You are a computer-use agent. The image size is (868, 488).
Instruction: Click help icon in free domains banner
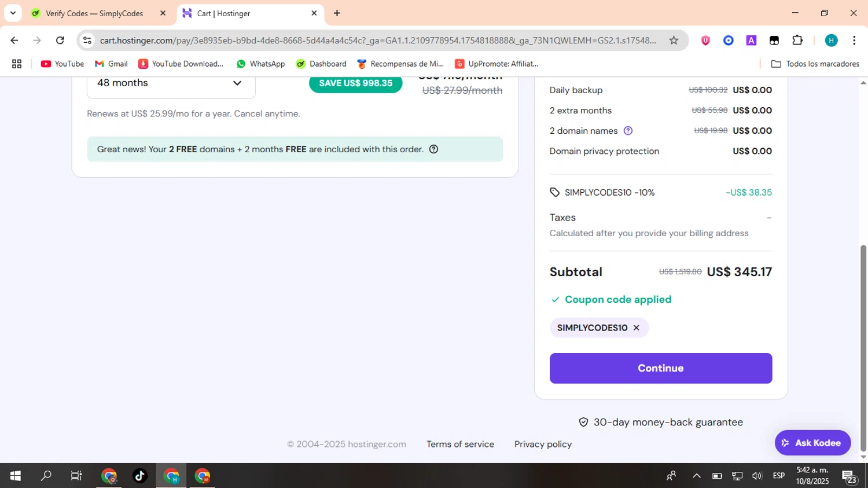tap(433, 149)
